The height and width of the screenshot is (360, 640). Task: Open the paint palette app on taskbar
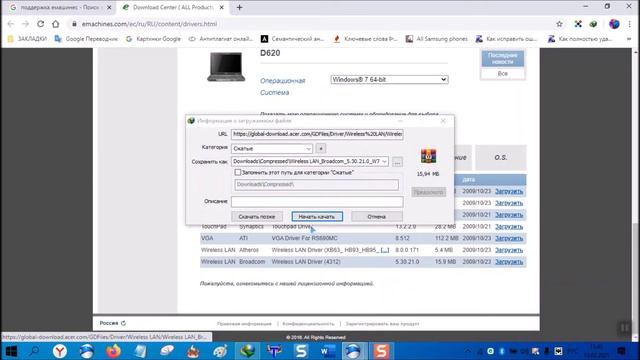pos(220,351)
